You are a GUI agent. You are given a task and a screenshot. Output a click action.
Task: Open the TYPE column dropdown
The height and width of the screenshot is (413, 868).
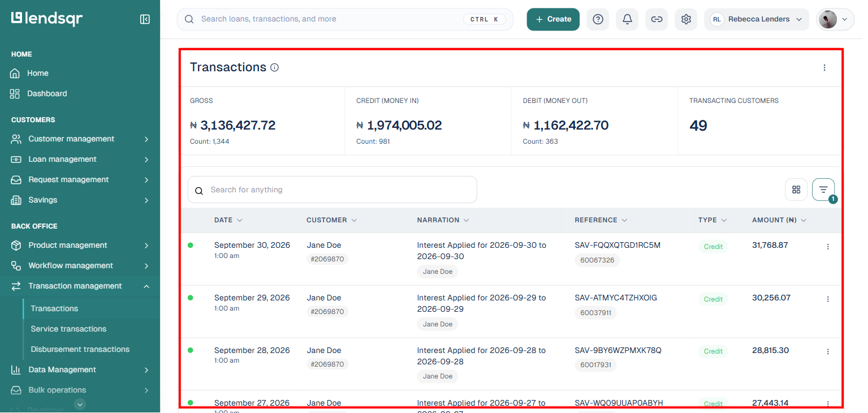[x=724, y=220]
